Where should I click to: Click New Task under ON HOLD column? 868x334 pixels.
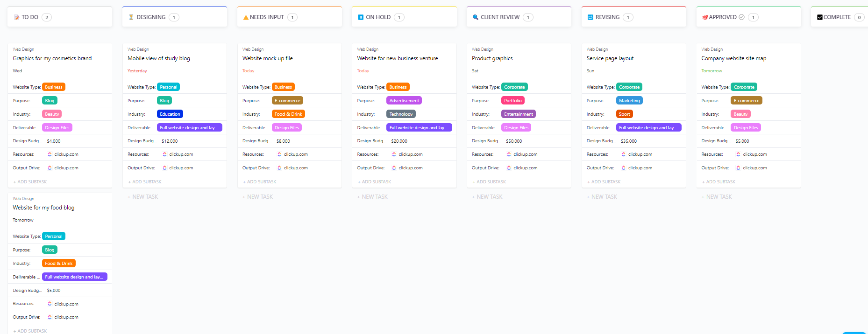click(372, 197)
